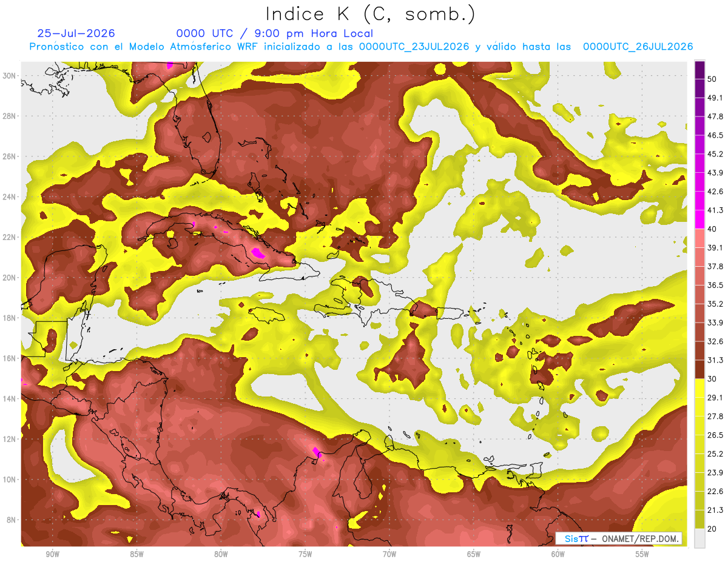Click the colorbar value '33.9'

pos(715,323)
